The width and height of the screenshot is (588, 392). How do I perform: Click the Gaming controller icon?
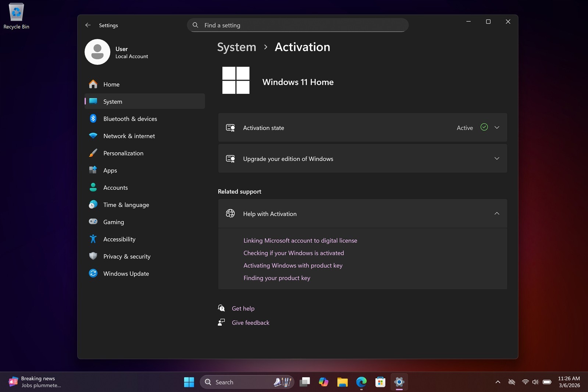[93, 222]
